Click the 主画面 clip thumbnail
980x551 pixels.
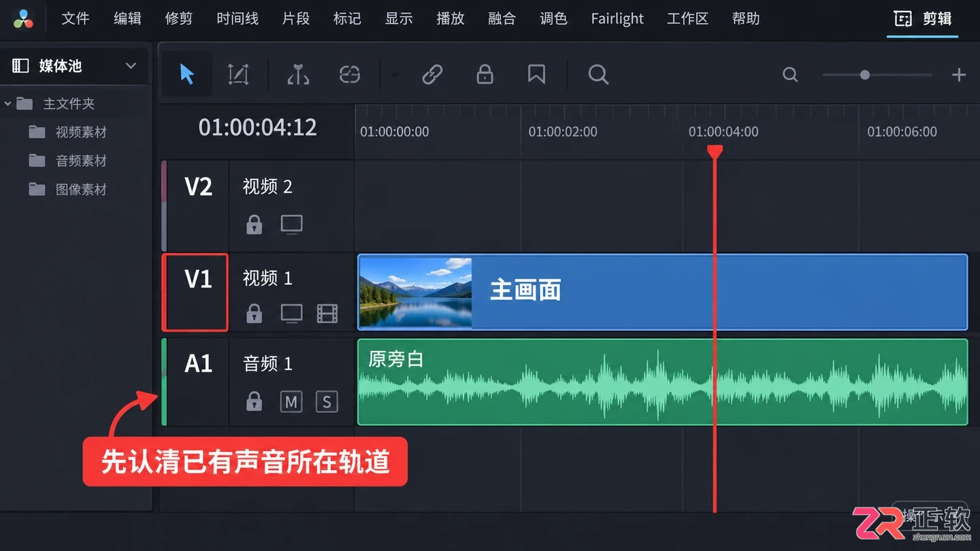[x=415, y=292]
